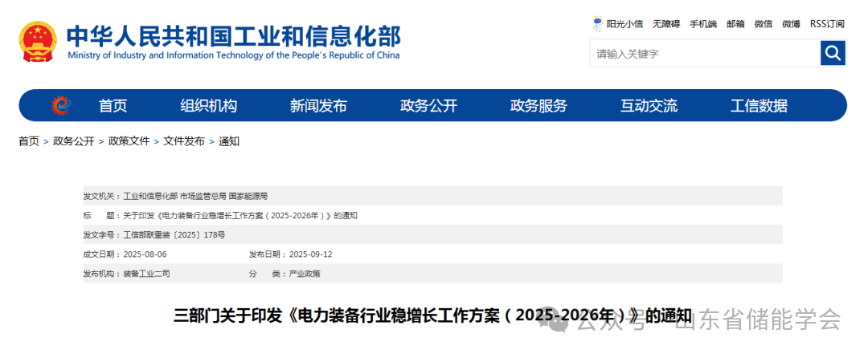
Task: Open the 阳光小信 link at top
Action: (x=624, y=24)
